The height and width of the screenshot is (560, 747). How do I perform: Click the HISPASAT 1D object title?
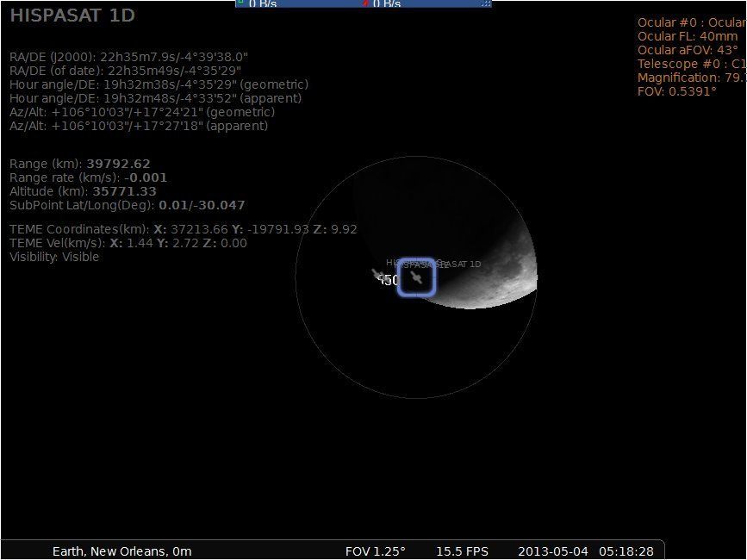tap(72, 16)
